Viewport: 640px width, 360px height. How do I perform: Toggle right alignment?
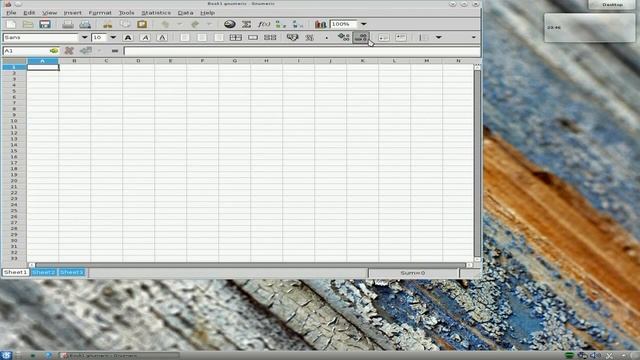pos(219,38)
